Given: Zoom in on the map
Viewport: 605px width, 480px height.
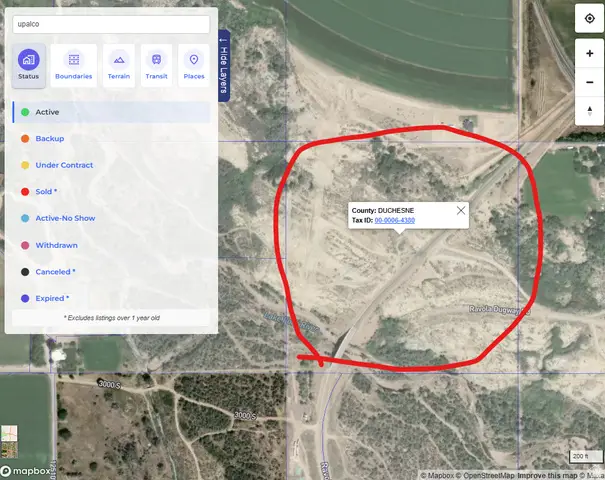Looking at the screenshot, I should pos(589,53).
